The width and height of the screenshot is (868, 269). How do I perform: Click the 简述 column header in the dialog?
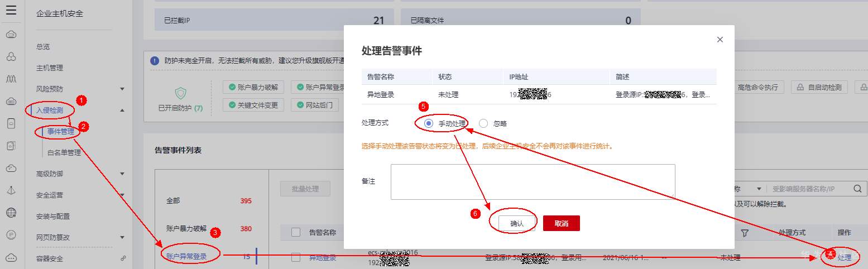622,76
